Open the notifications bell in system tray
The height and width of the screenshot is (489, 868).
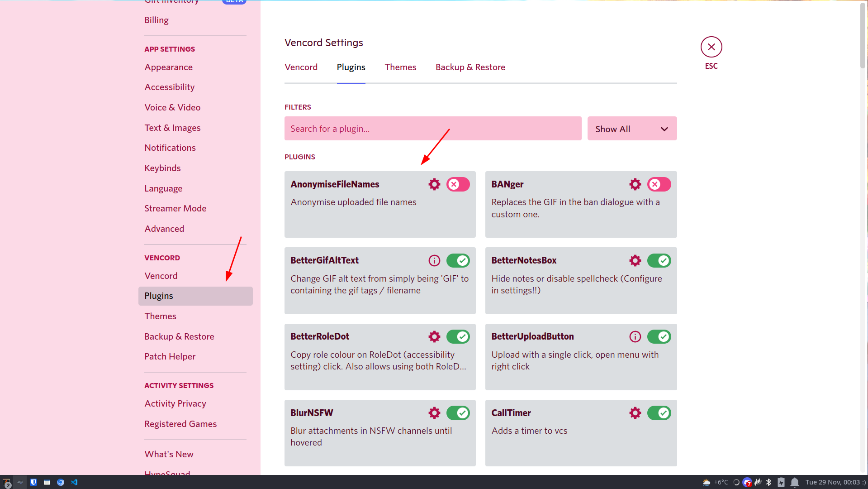[795, 482]
